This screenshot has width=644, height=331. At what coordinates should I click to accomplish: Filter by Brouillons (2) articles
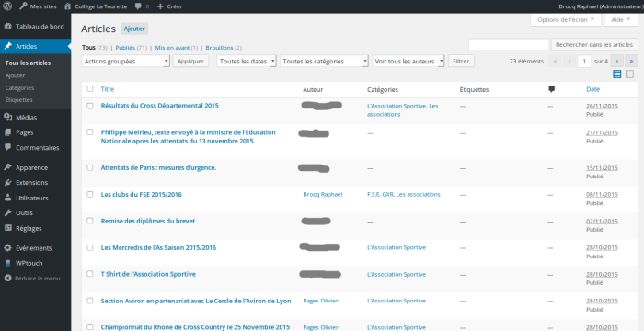click(224, 48)
